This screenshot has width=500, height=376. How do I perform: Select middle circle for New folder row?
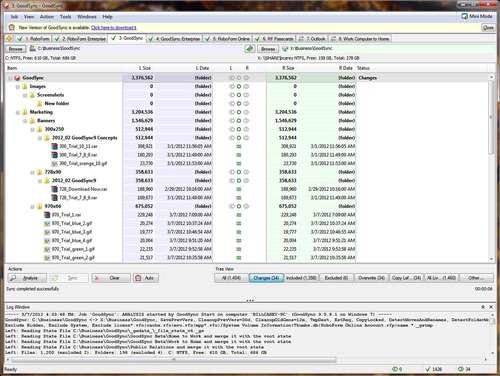(239, 104)
